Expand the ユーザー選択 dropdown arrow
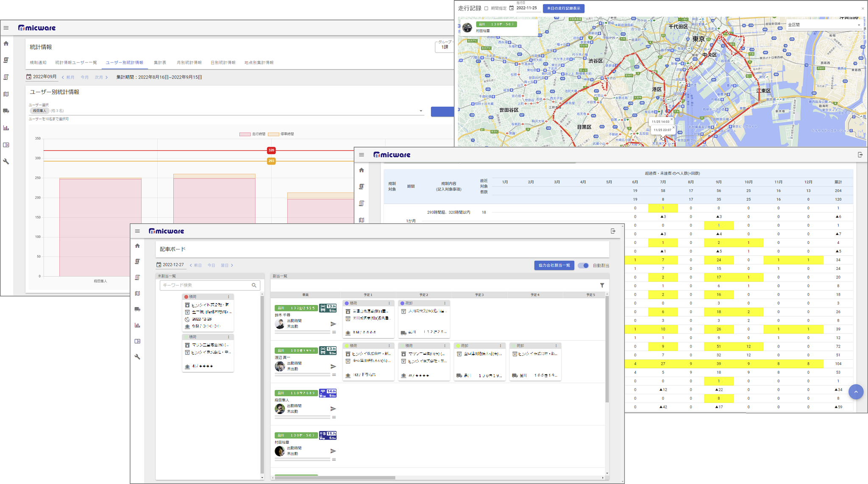The image size is (868, 484). point(421,111)
